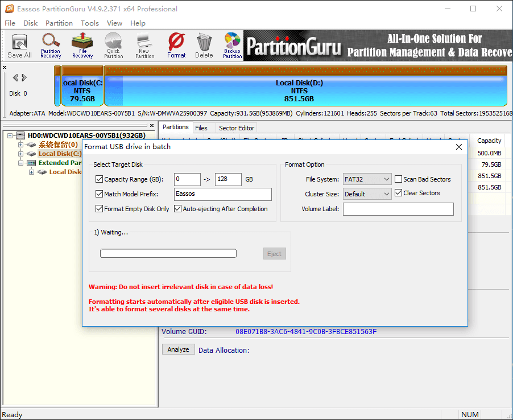Open the Tools menu
Screen dimensions: 513x420
point(90,23)
